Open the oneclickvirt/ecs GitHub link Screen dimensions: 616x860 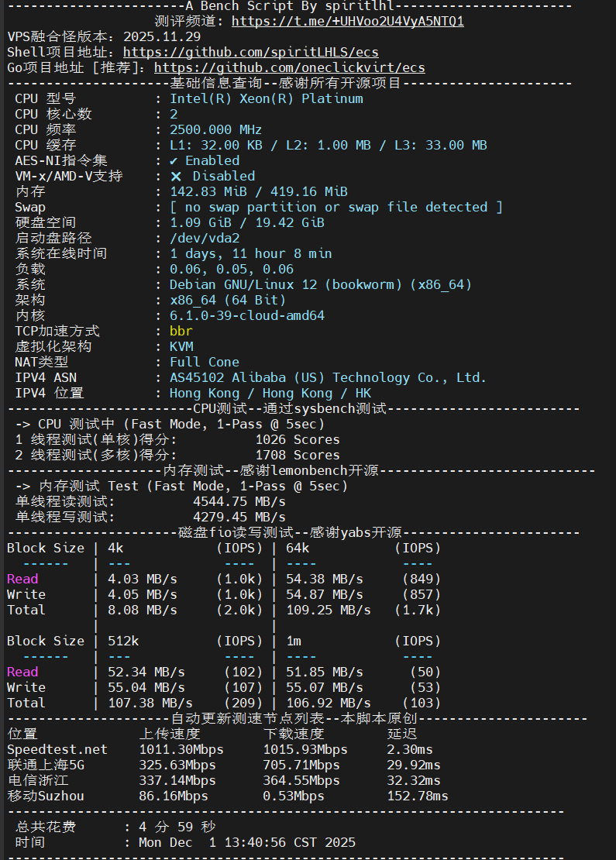pos(290,68)
